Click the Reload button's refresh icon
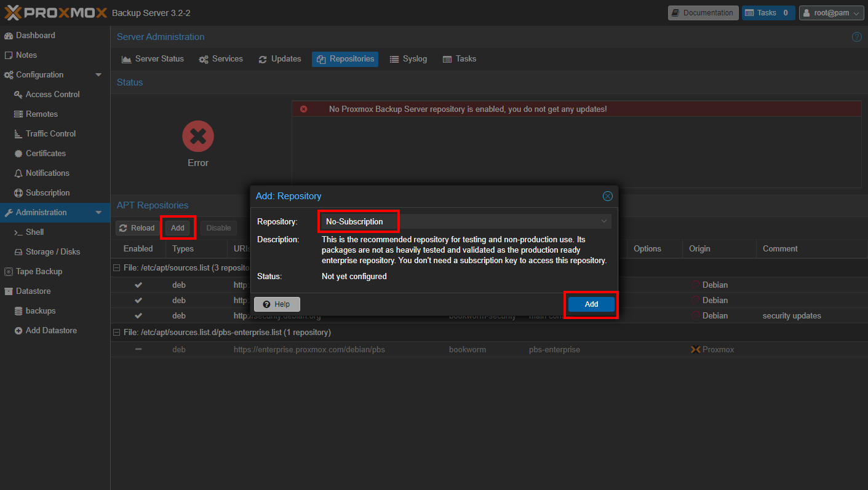This screenshot has width=868, height=490. click(124, 228)
